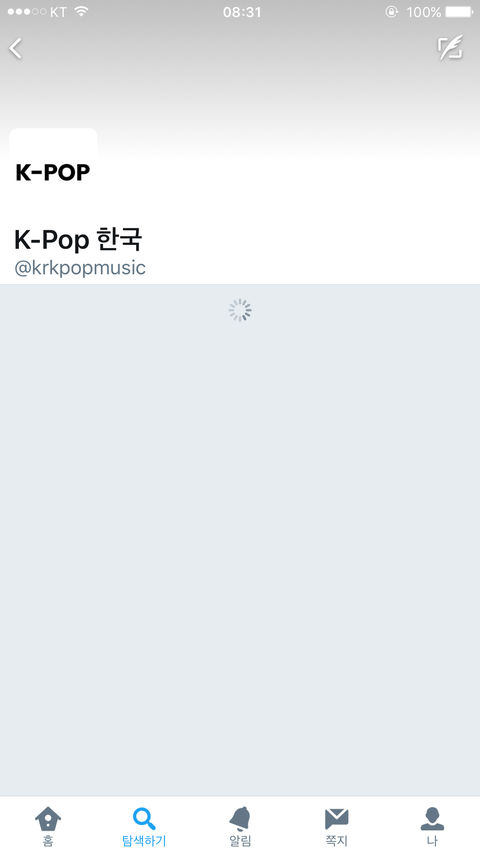Tap the 08:31 clock in status bar
This screenshot has height=853, width=480.
click(242, 12)
